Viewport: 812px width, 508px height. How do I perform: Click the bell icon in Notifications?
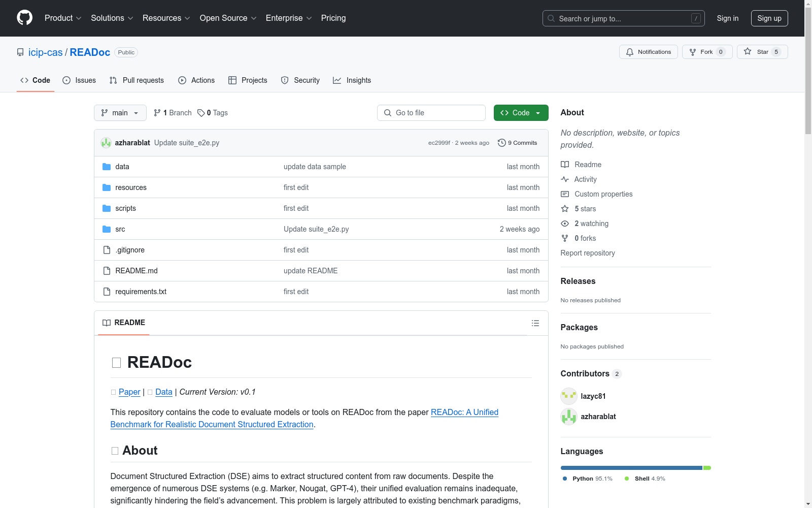pyautogui.click(x=630, y=52)
